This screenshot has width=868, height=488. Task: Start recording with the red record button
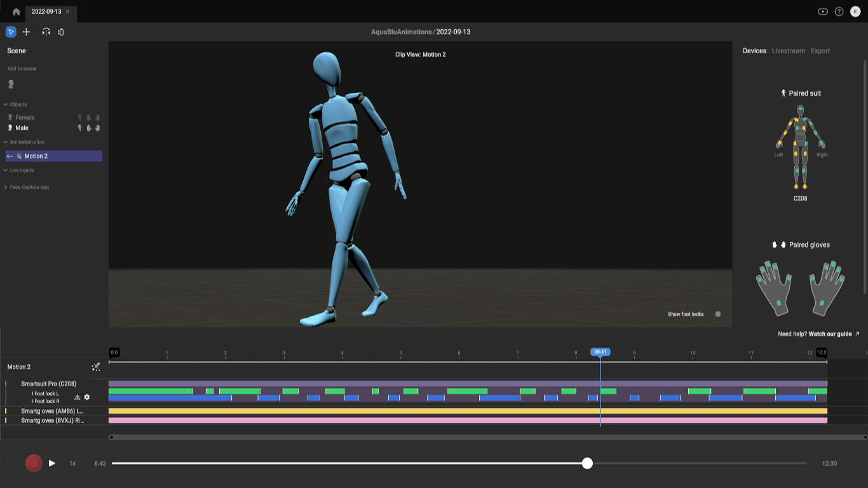[x=34, y=463]
